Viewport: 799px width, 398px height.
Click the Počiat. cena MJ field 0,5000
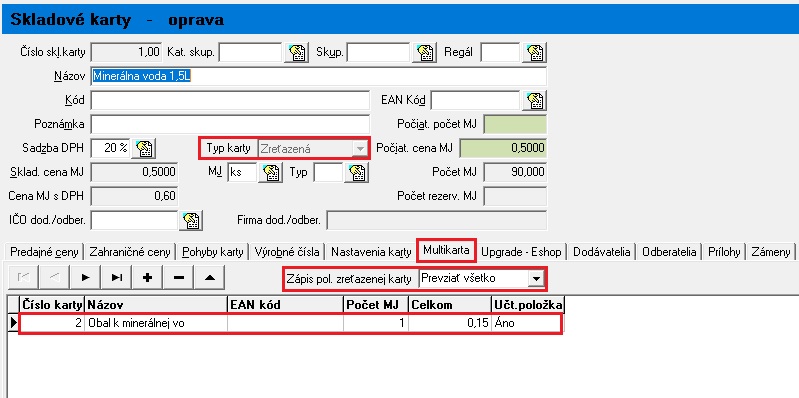coord(503,148)
